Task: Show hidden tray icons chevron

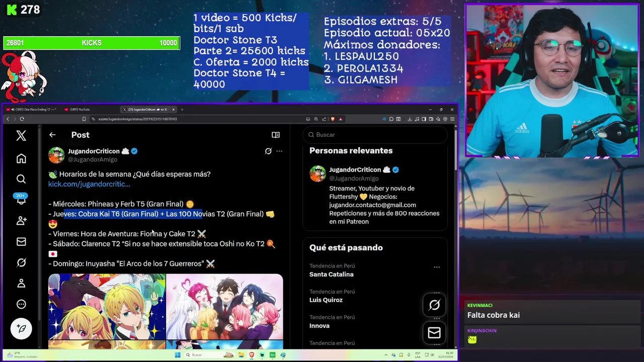Action: (386, 355)
